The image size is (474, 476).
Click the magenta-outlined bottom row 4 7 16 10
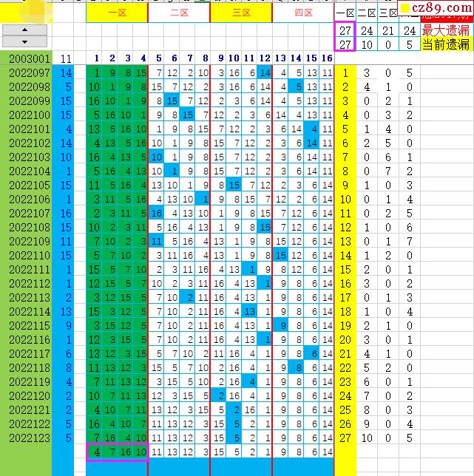tap(117, 452)
